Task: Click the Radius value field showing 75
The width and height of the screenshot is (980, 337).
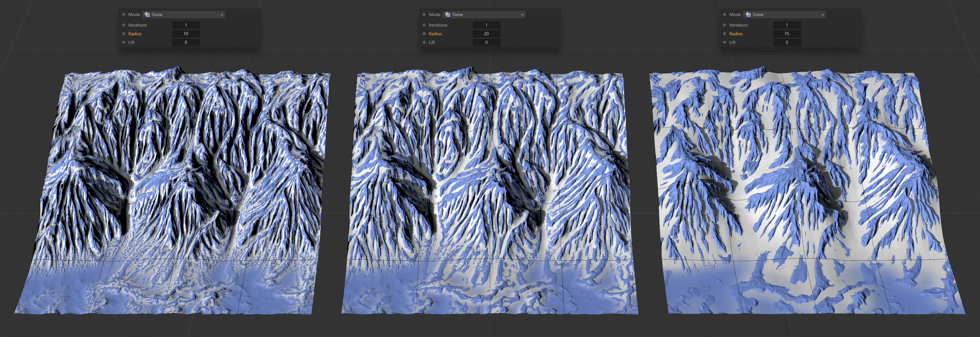Action: pos(787,34)
